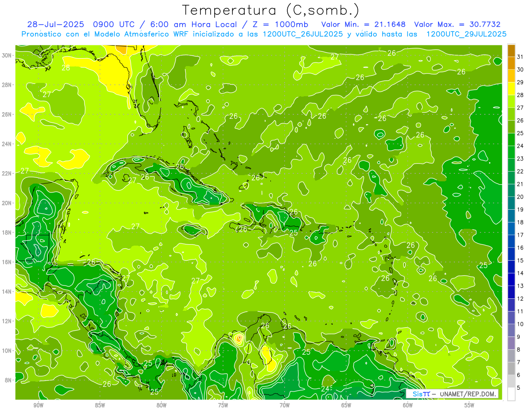Select the '26N' latitude label
Image resolution: width=532 pixels, height=411 pixels.
(x=7, y=114)
